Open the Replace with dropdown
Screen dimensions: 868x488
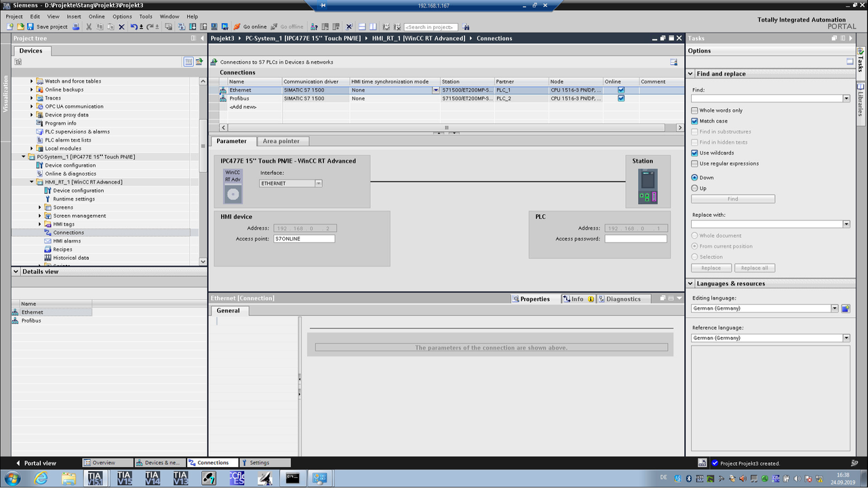point(846,224)
